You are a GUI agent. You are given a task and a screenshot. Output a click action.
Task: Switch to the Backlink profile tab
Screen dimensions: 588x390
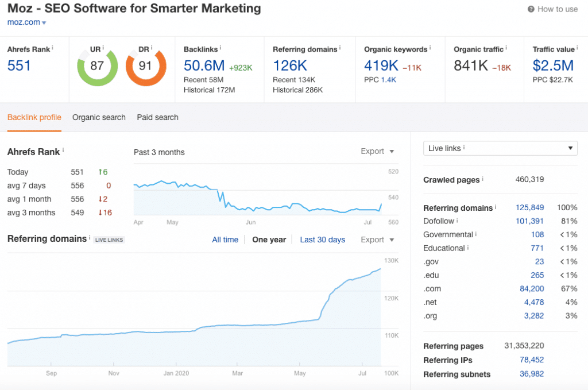coord(34,117)
